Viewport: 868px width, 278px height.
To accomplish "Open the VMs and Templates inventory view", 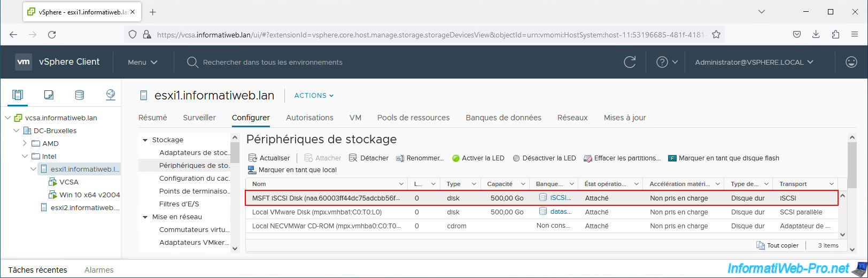I will coord(49,95).
